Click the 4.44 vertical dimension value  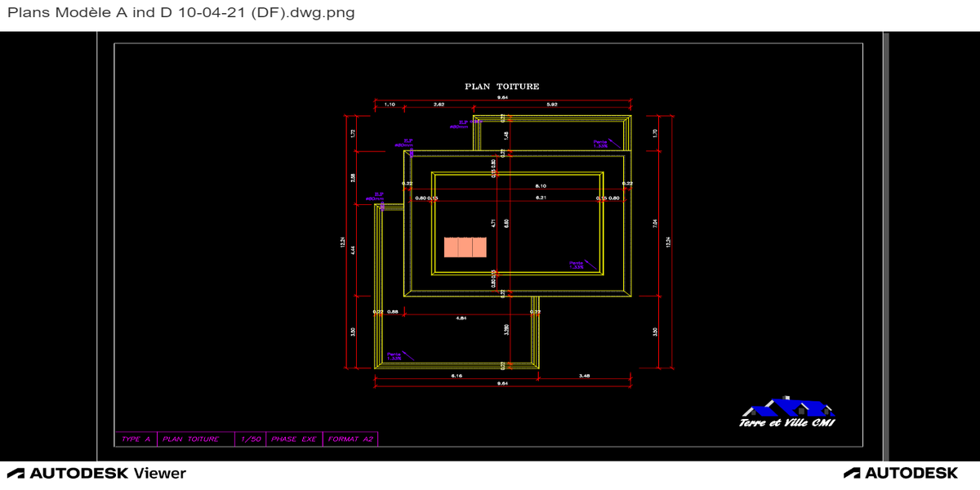(x=353, y=250)
